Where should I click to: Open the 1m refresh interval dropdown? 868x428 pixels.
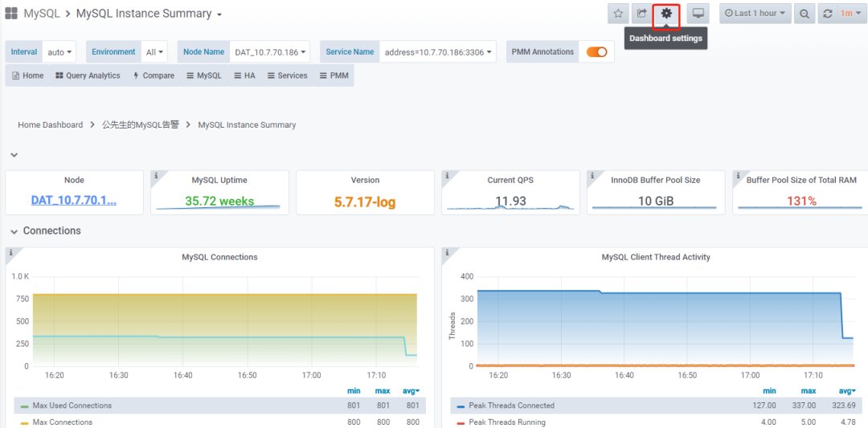[x=850, y=14]
